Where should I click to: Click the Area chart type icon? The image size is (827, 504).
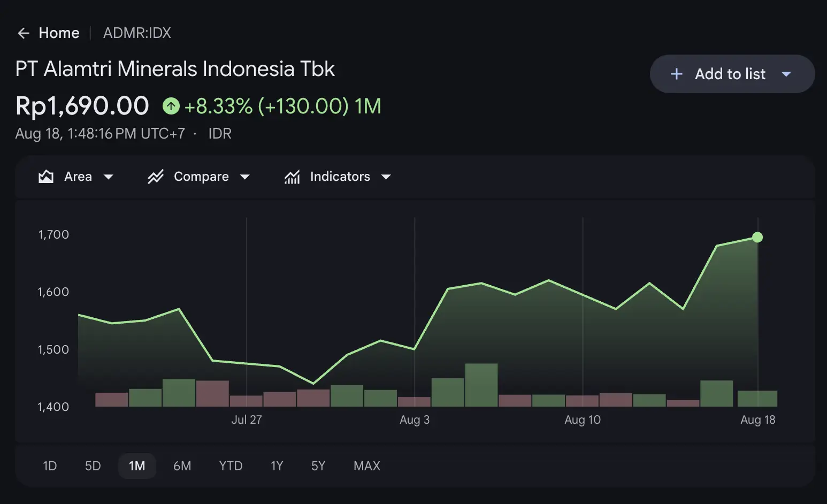pyautogui.click(x=46, y=177)
